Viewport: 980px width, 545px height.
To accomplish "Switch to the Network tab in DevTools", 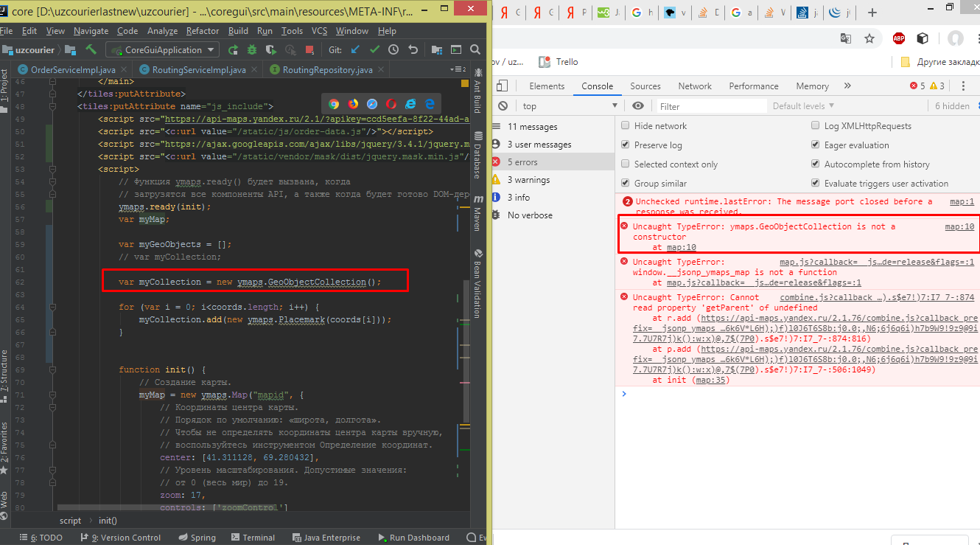I will click(695, 86).
